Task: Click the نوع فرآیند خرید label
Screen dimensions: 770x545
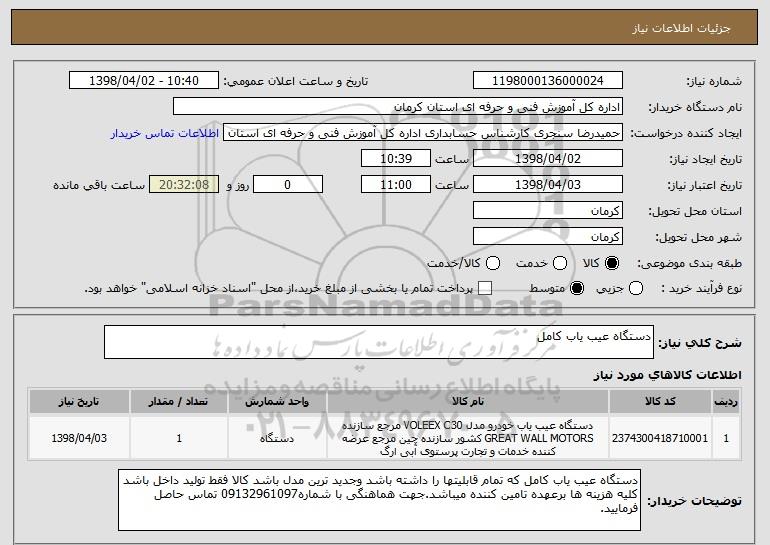Action: click(x=701, y=289)
